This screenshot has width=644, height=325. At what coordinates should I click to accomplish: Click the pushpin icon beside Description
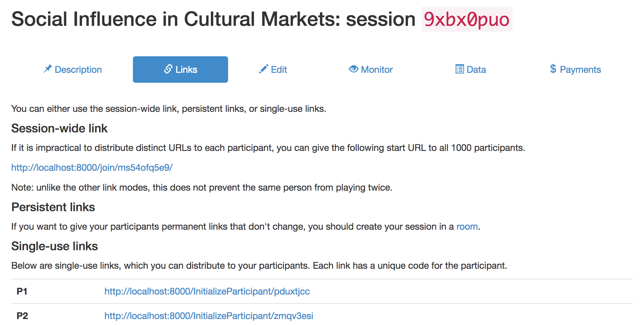48,69
